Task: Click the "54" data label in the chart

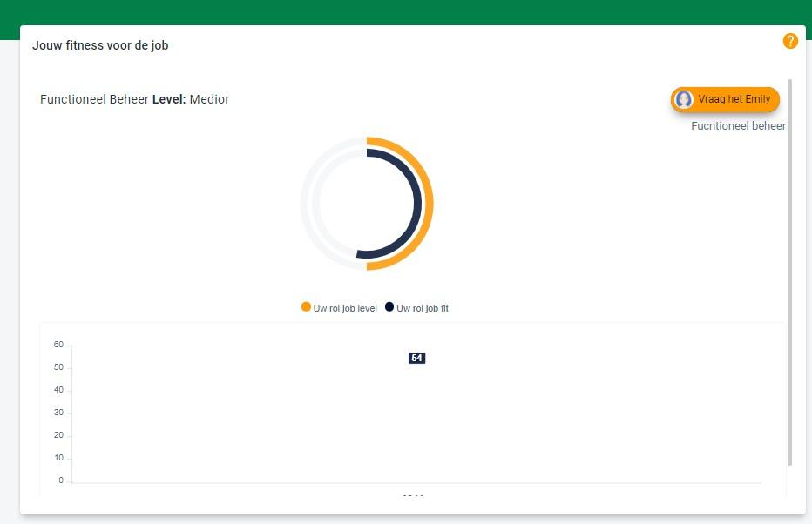Action: 416,358
